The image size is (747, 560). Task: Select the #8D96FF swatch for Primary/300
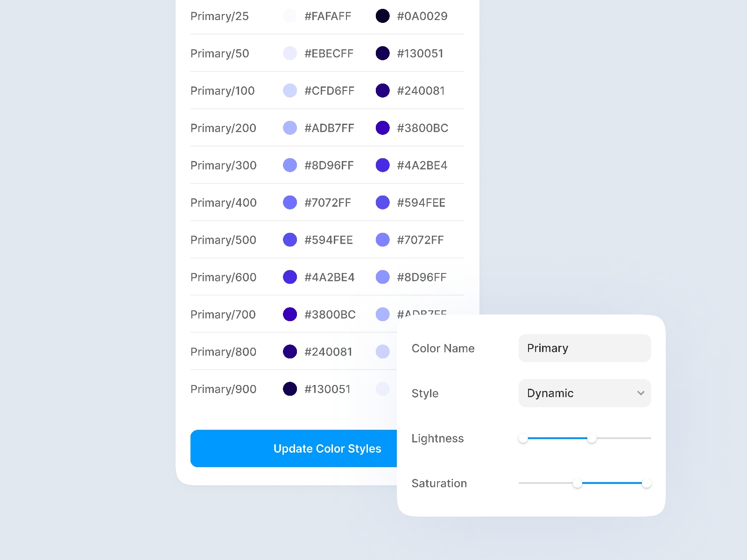[290, 165]
